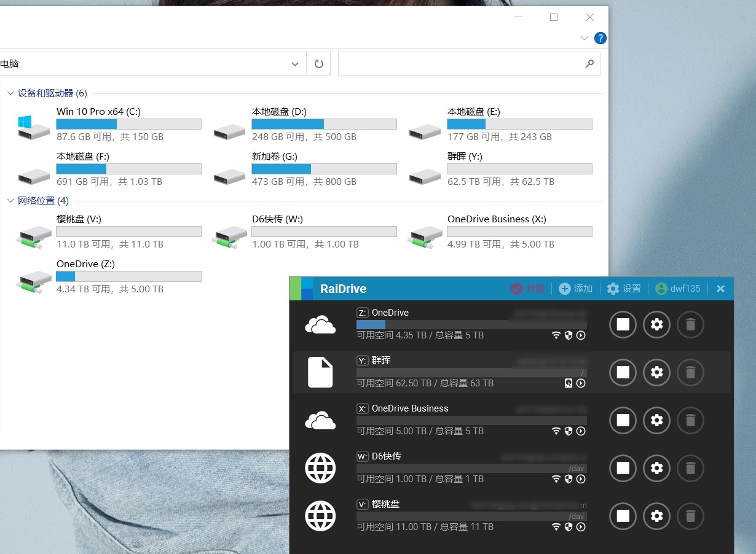Click '可用空间 62.50 TB / 总容量 63 TB' in RaiDrive

point(425,383)
